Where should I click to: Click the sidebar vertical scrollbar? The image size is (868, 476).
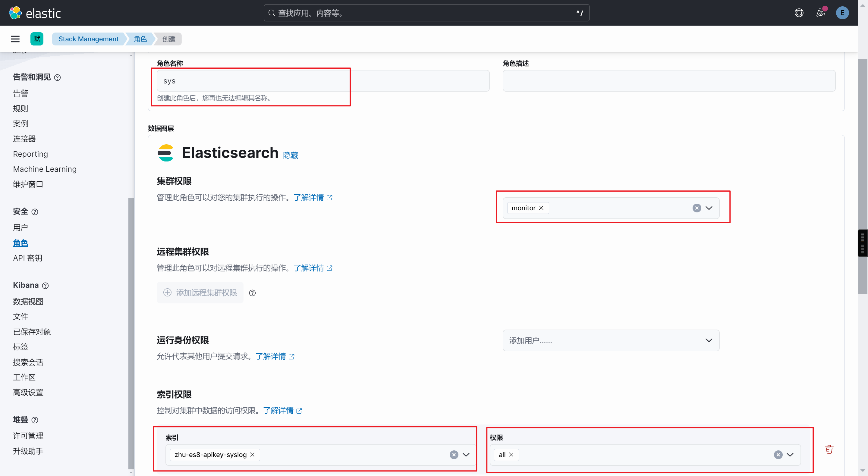point(131,334)
